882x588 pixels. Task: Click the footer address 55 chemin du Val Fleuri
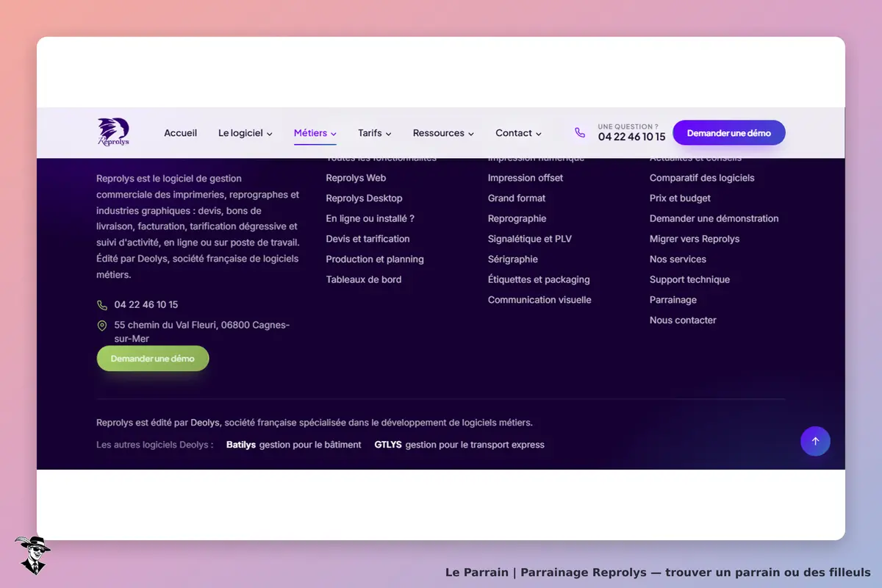pyautogui.click(x=202, y=332)
